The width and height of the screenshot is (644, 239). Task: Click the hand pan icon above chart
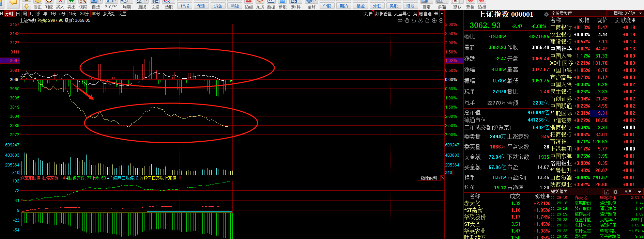coord(407,20)
